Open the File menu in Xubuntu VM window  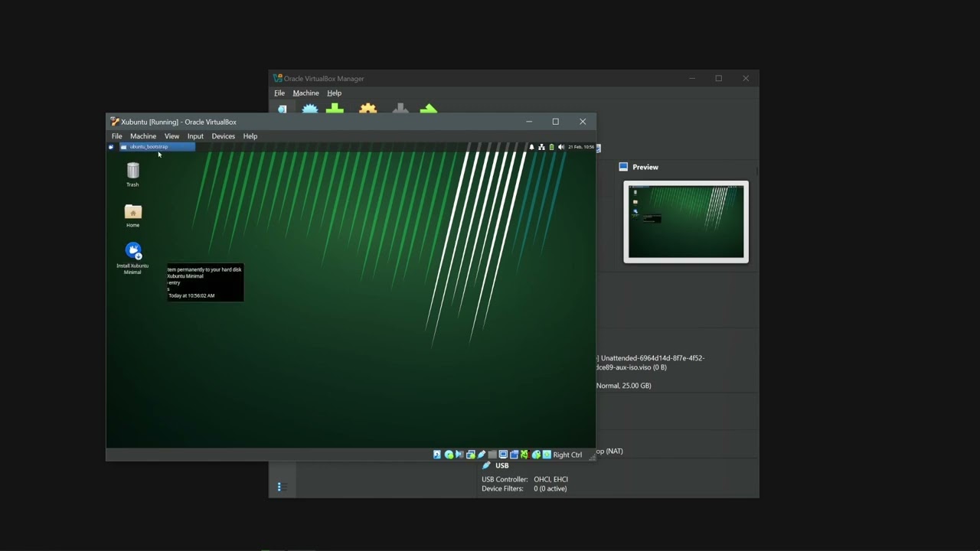coord(116,136)
